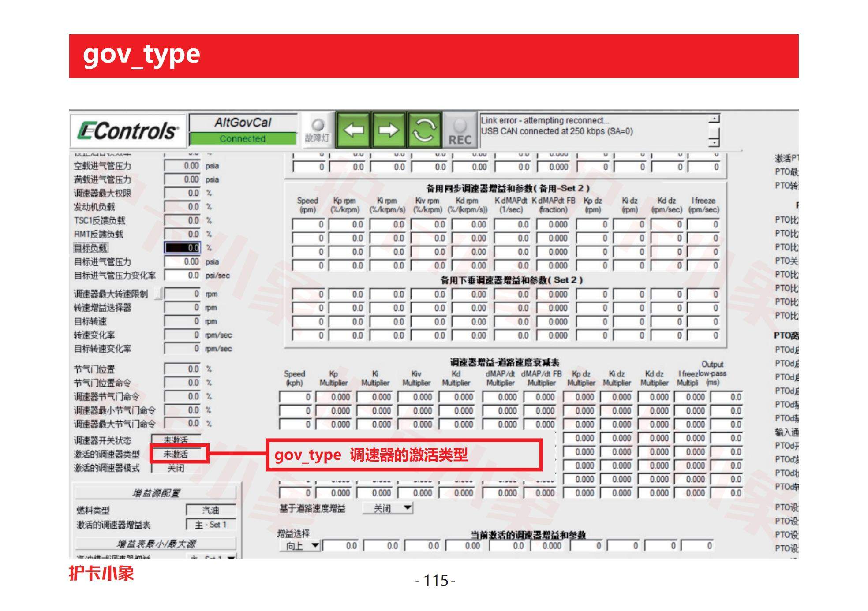Click the 增益表最小/最大源 header button
Viewport: 868px width, 611px height.
pyautogui.click(x=156, y=543)
